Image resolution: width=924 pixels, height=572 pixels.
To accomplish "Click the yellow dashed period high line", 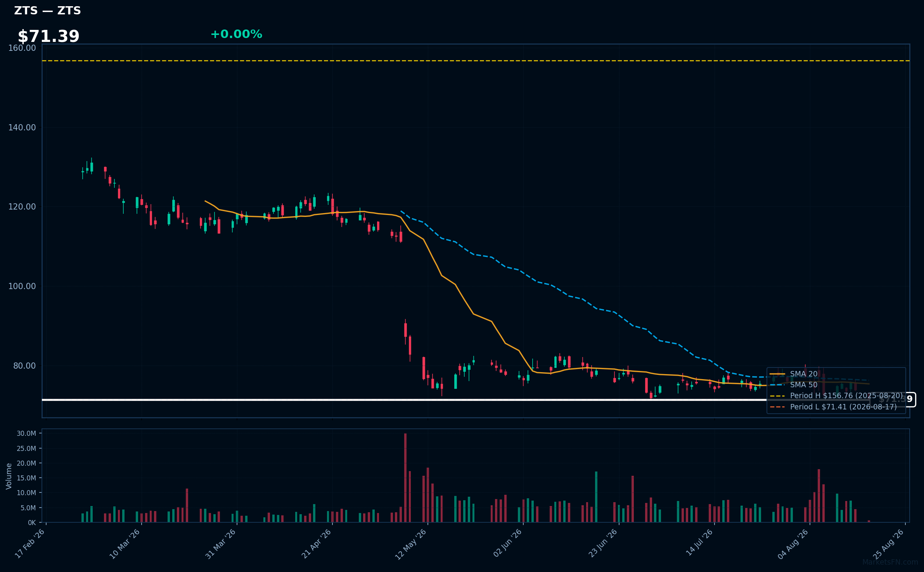I will [x=476, y=61].
